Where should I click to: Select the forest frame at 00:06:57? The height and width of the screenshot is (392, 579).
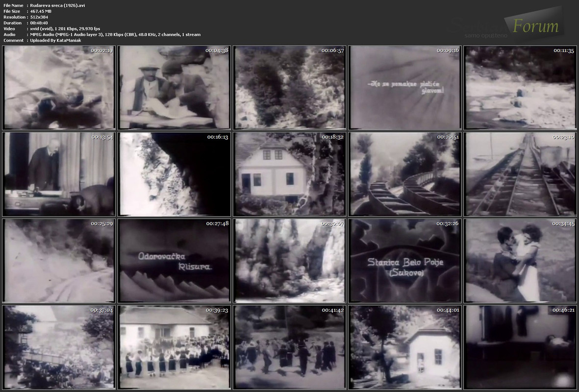click(289, 88)
